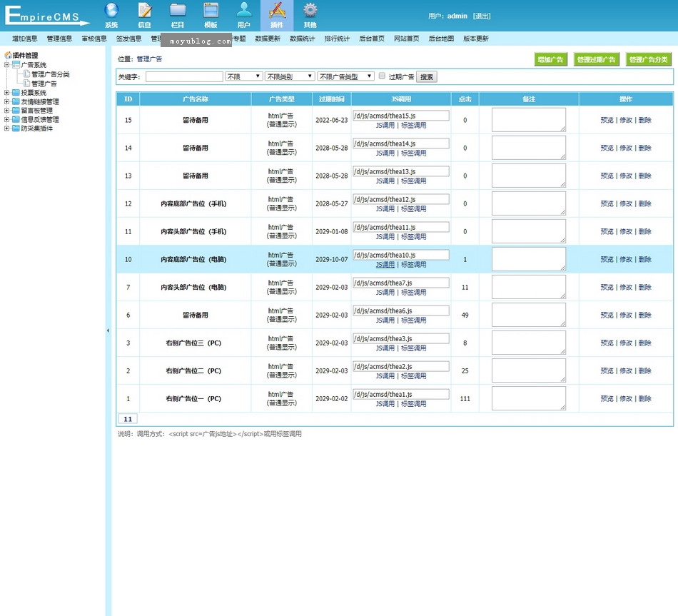This screenshot has height=616, width=678.
Task: Click the green 管理广告分类 button
Action: pos(649,60)
